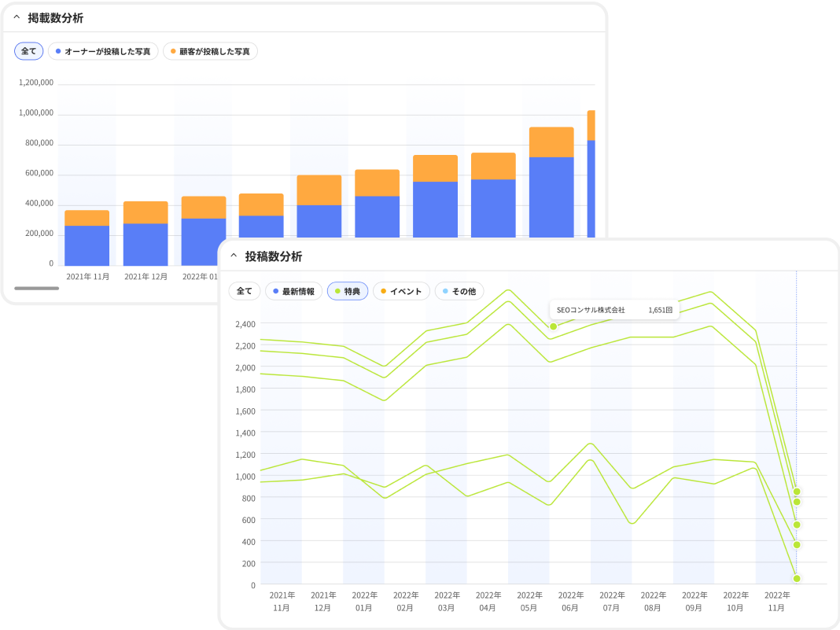This screenshot has height=630, width=840.
Task: Click the 特典 filter chip
Action: coord(347,291)
